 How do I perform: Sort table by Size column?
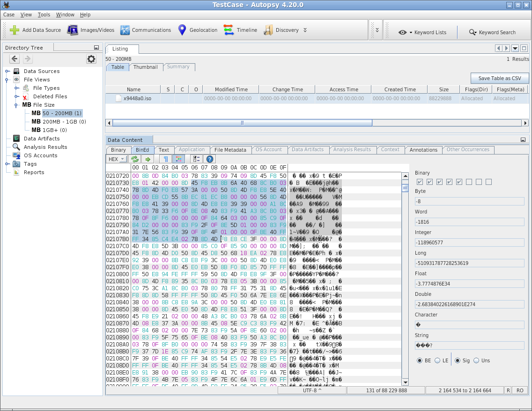(x=443, y=89)
